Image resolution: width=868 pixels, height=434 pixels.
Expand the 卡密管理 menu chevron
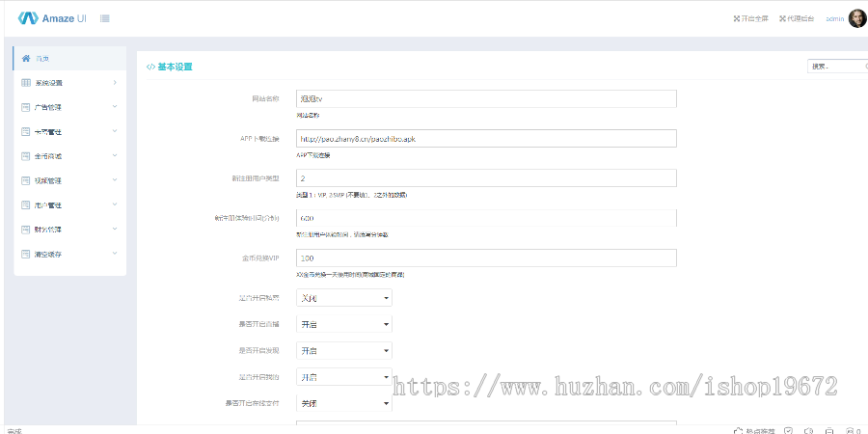point(115,130)
